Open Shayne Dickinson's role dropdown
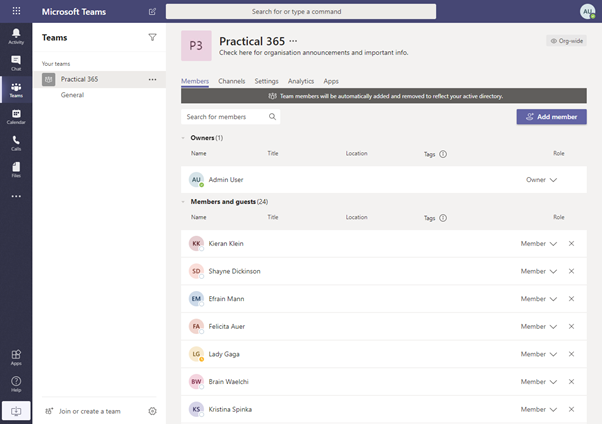Screen dimensions: 602x424 [x=539, y=271]
